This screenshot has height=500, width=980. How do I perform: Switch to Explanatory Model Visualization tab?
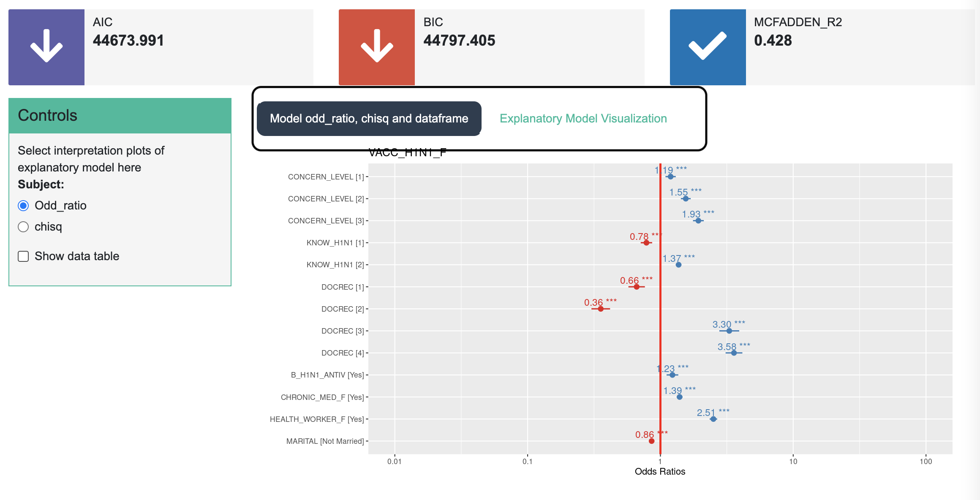click(x=583, y=119)
